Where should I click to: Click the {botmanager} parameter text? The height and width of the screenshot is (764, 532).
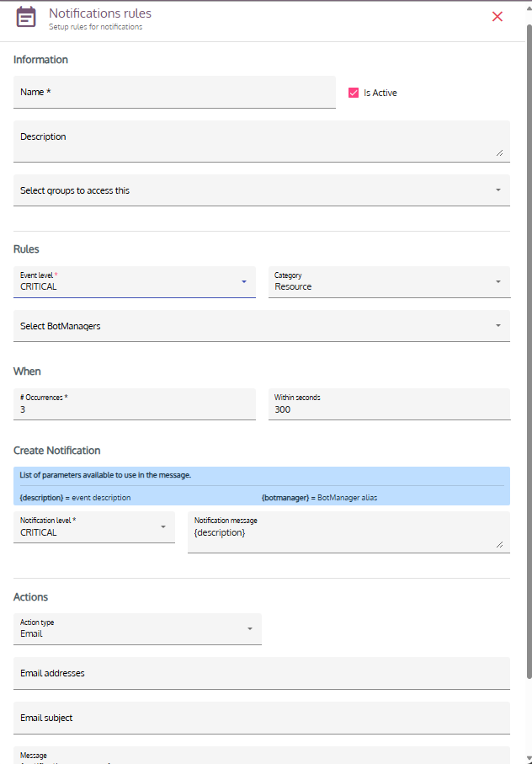pos(285,498)
